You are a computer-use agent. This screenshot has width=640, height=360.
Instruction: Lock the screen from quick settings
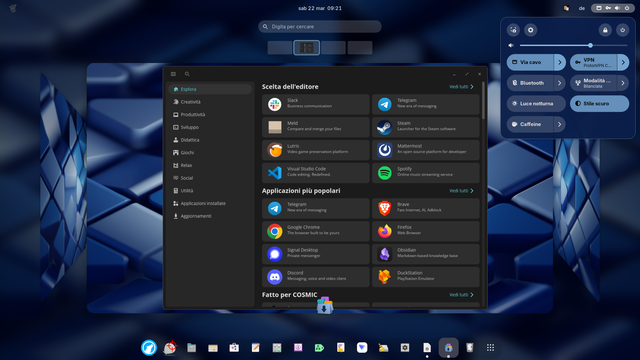605,30
